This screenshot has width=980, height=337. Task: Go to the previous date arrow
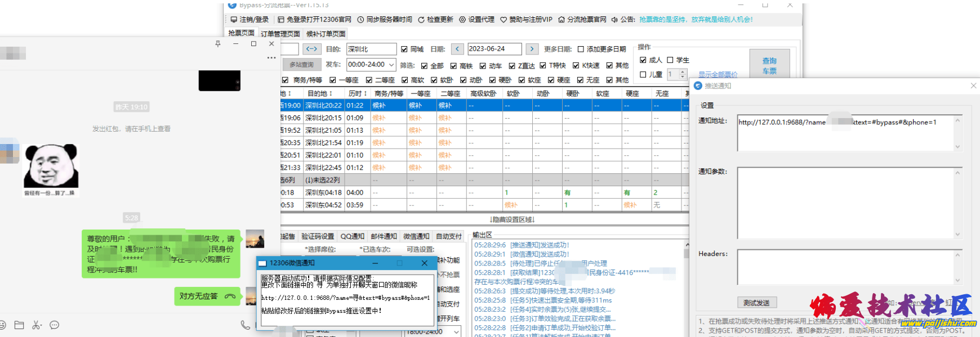(x=457, y=49)
